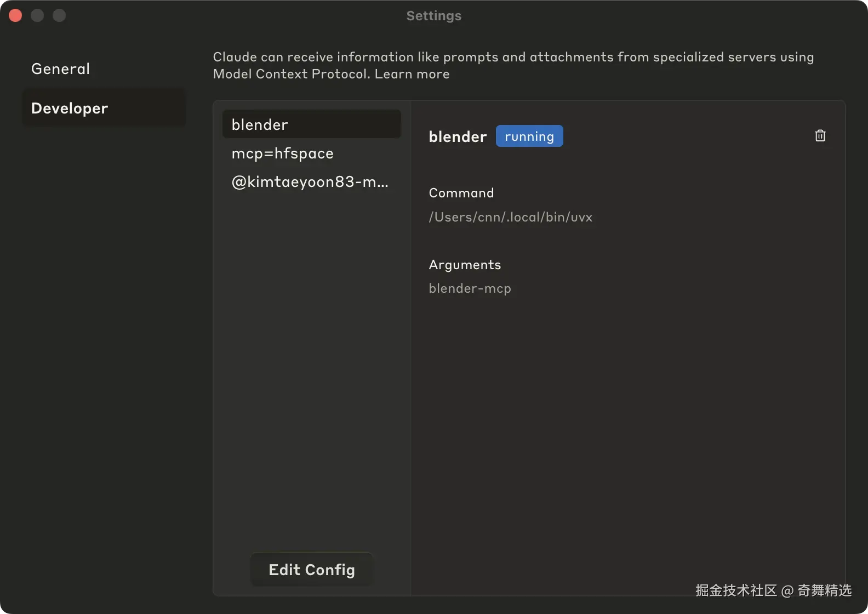Select the mcp=hfspace server entry
Image resolution: width=868 pixels, height=614 pixels.
[311, 153]
